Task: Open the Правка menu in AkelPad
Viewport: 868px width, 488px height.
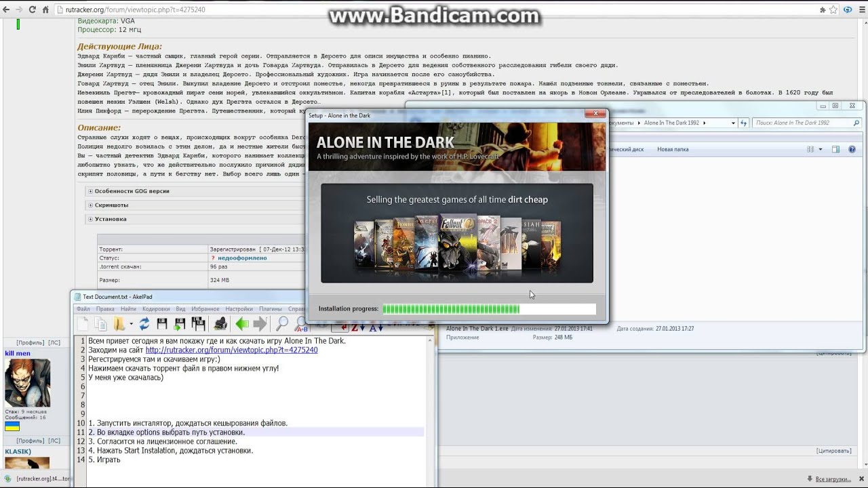Action: (x=105, y=309)
